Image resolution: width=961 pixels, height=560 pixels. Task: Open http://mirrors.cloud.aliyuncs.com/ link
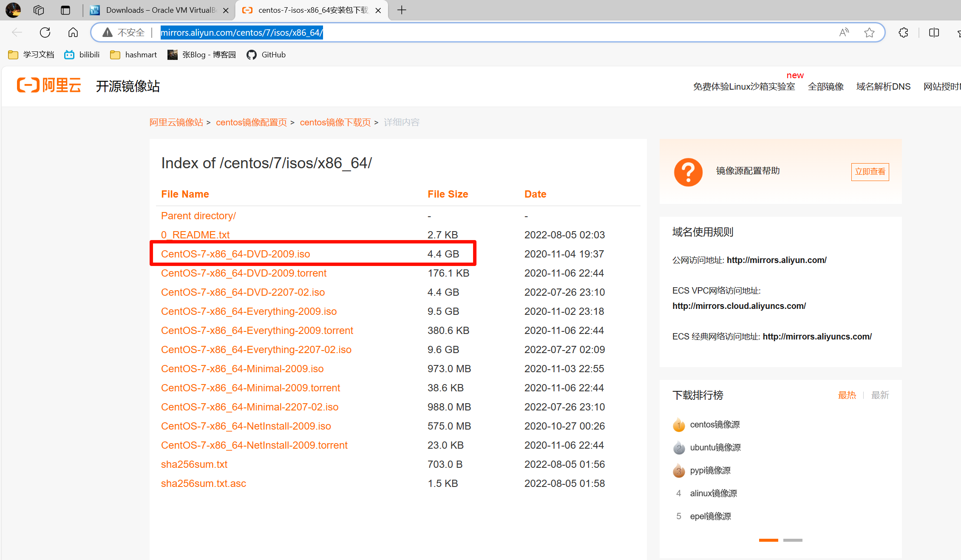click(739, 306)
